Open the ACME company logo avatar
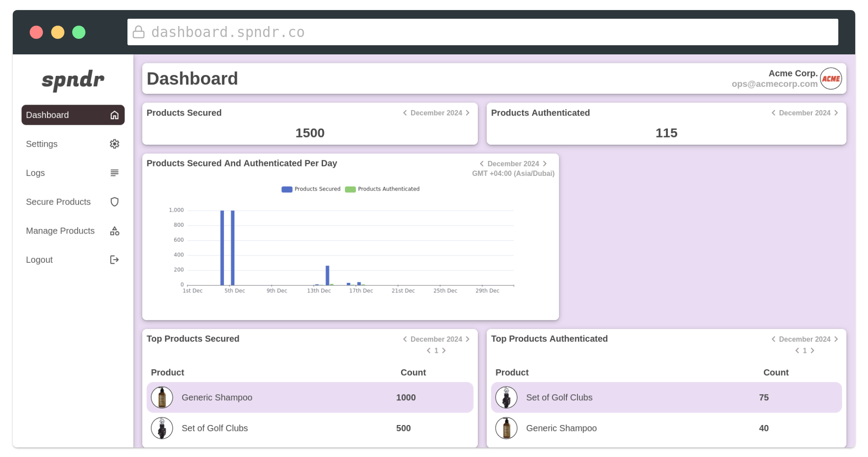 pos(831,79)
